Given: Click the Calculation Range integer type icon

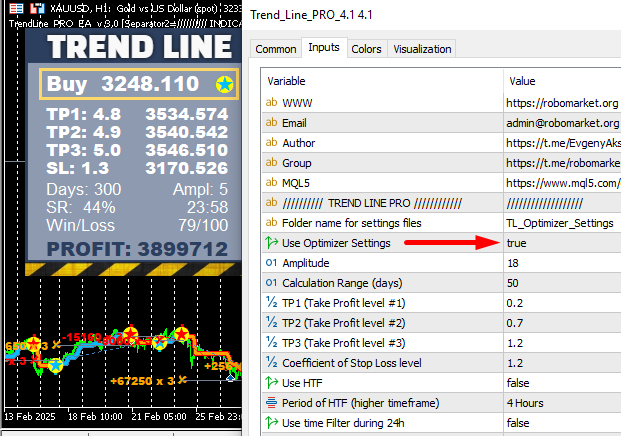Looking at the screenshot, I should pos(271,283).
